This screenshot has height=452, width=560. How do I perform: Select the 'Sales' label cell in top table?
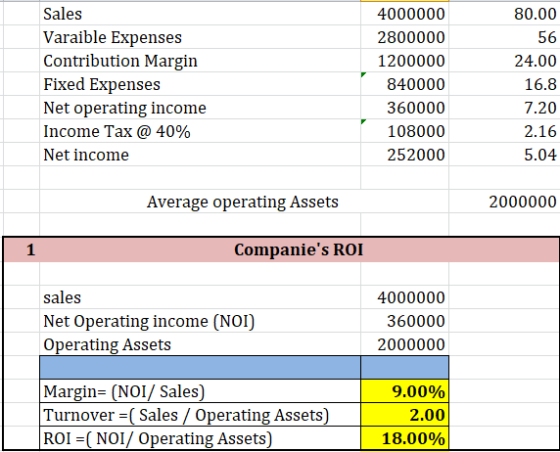(200, 14)
